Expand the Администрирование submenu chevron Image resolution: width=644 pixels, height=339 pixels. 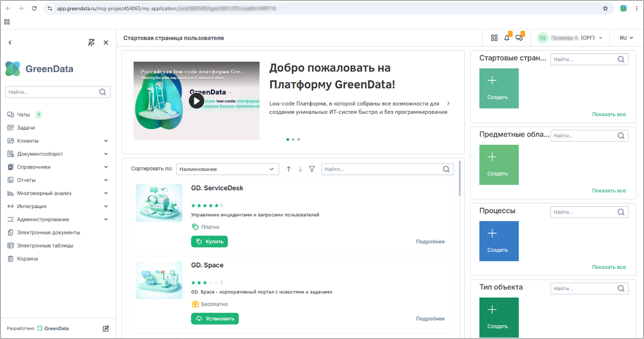click(106, 219)
